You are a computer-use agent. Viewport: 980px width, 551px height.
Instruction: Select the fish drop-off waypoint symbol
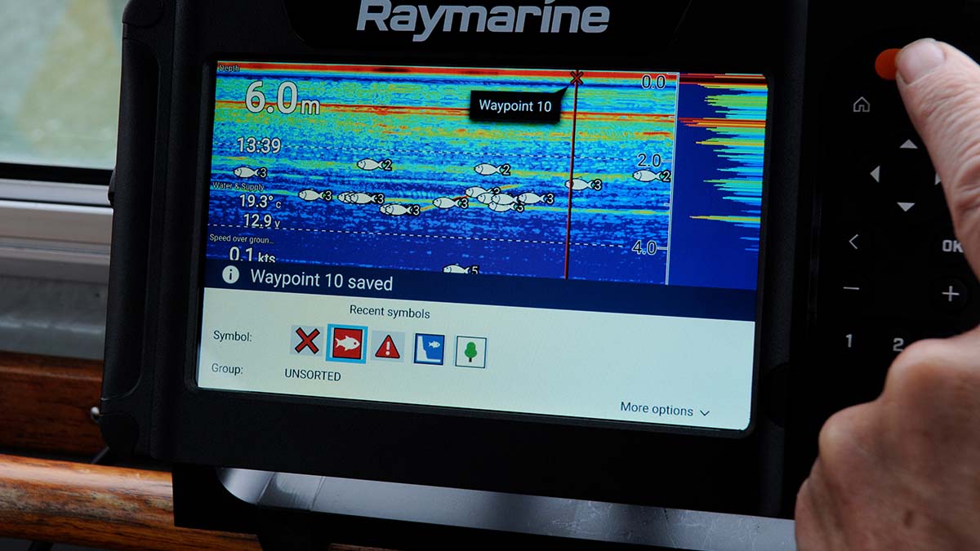(428, 349)
